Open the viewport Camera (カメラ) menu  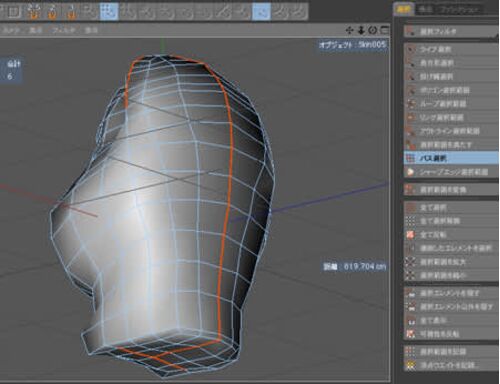(x=11, y=30)
